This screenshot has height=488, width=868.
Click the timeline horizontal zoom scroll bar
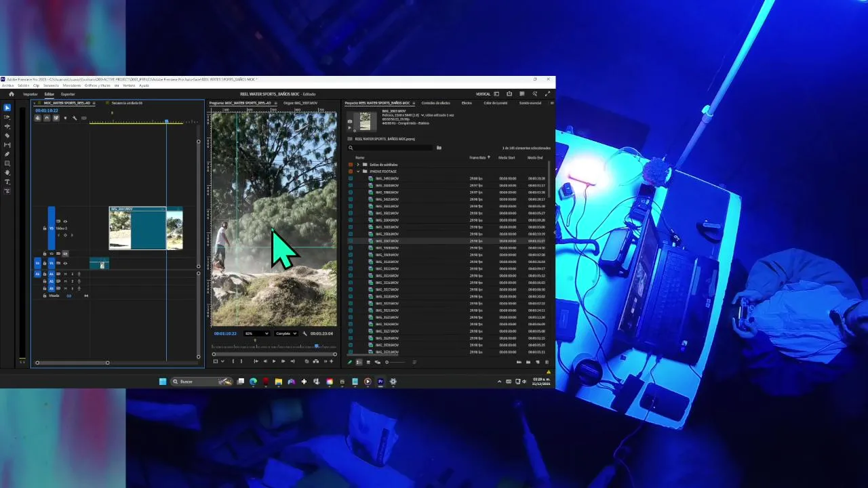72,363
